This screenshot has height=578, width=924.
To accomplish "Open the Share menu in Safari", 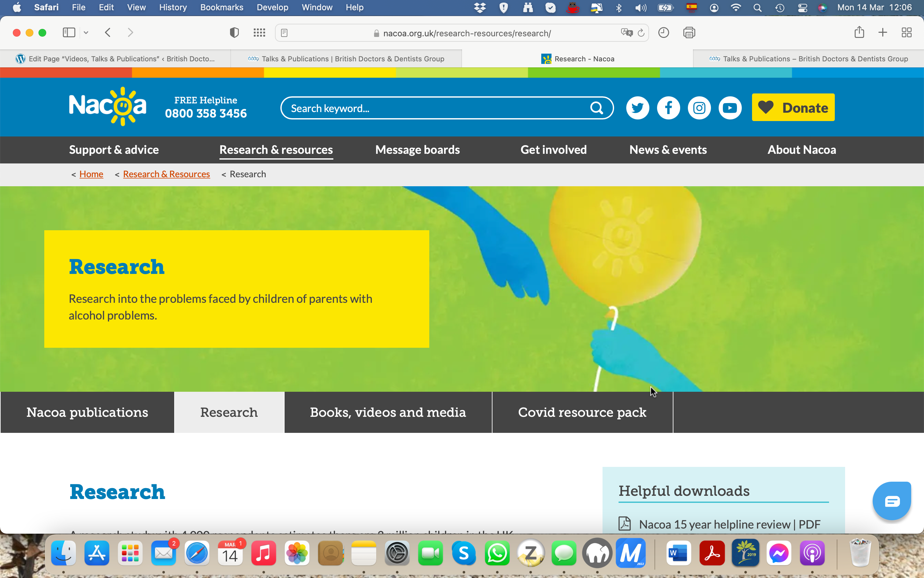I will (859, 32).
